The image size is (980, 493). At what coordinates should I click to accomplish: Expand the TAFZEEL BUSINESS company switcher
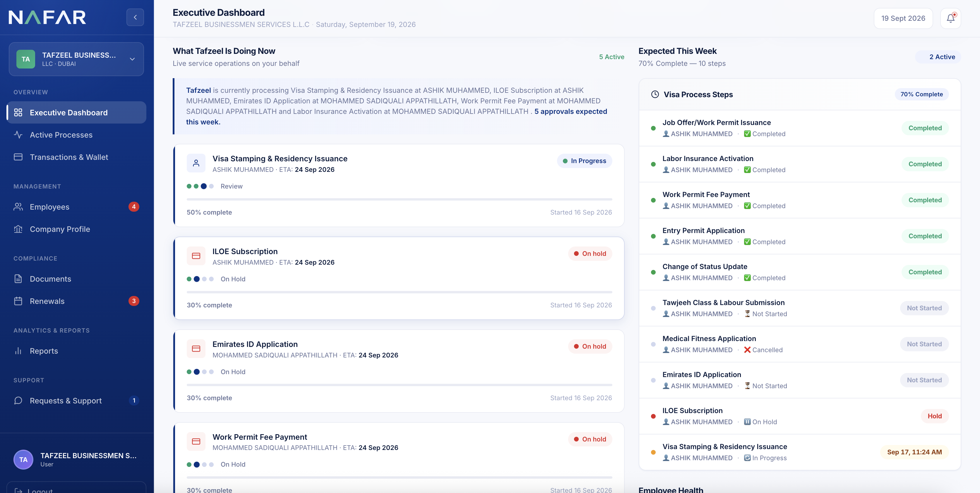click(76, 59)
